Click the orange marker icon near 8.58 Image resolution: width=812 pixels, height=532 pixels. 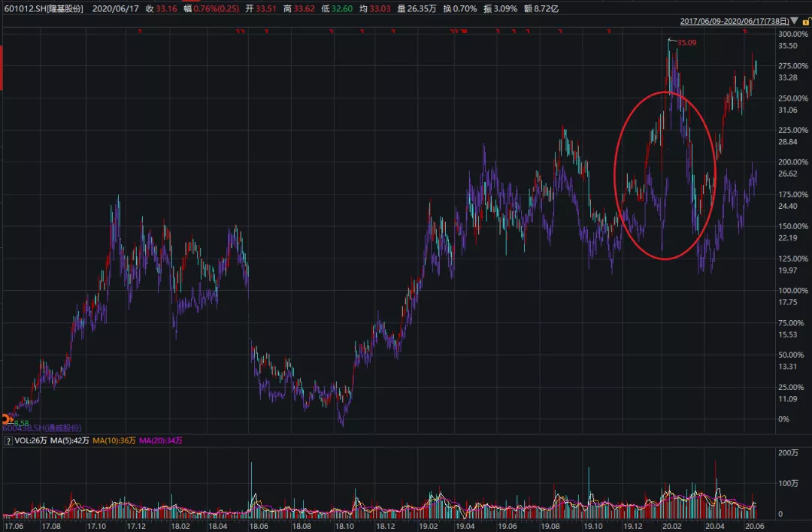[6, 419]
